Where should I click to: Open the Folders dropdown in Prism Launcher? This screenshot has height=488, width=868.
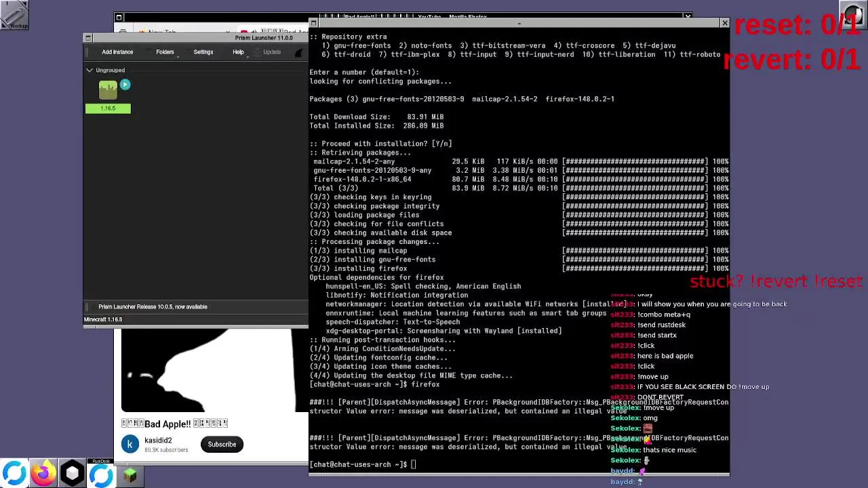[165, 52]
